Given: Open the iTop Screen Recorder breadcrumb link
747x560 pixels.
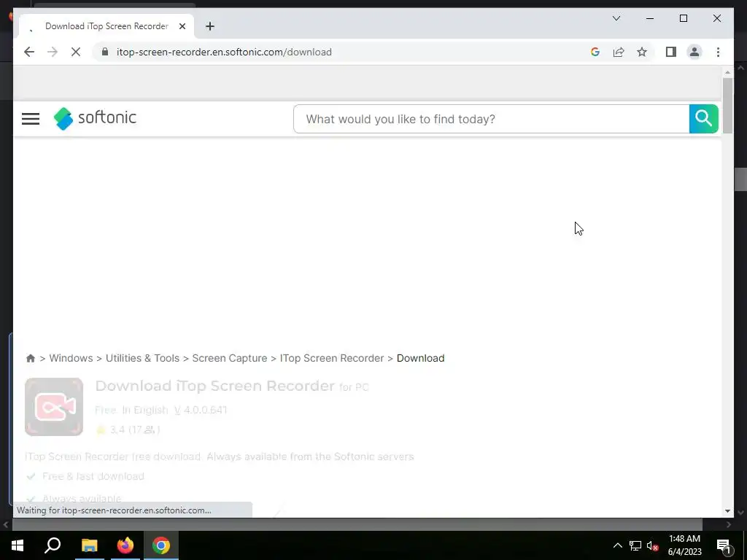Looking at the screenshot, I should (x=332, y=358).
